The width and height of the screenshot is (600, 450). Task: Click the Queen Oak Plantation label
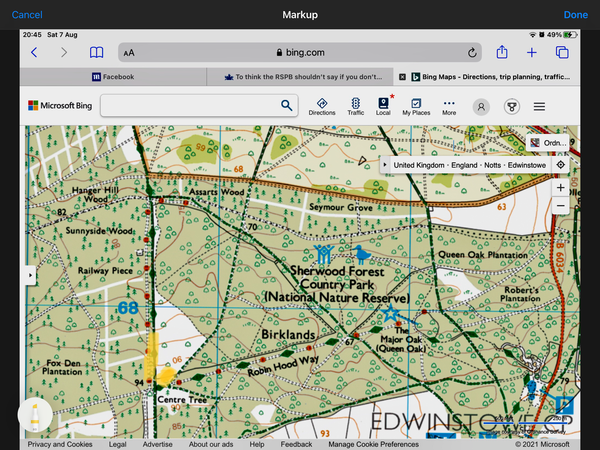click(x=483, y=255)
